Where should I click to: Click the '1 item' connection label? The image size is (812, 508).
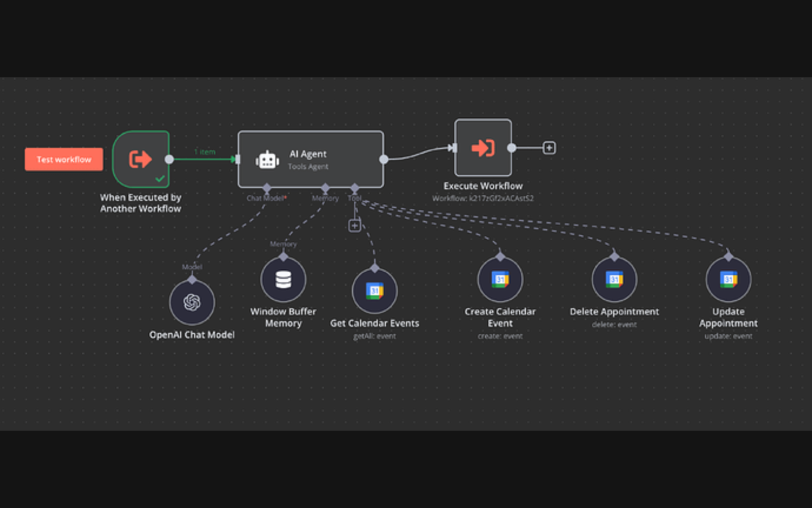(x=205, y=152)
